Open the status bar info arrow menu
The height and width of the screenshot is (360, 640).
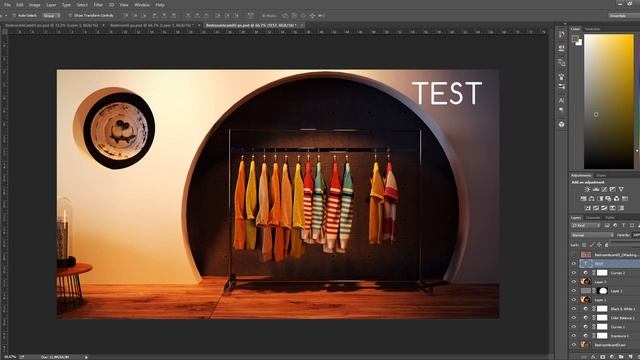click(86, 357)
